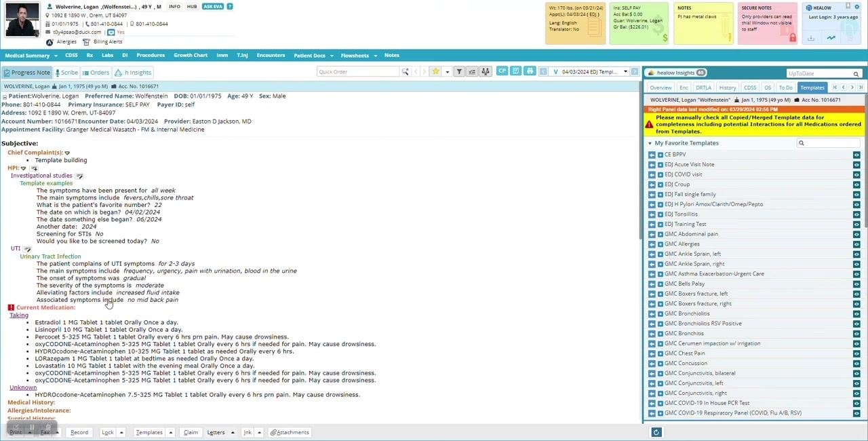
Task: Open the Templates button arrow in bottom toolbar
Action: [x=171, y=432]
